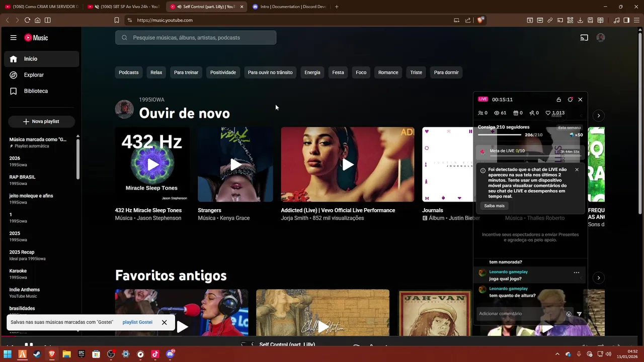644x362 pixels.
Task: Click the Jorja Smith artist link
Action: point(295,218)
